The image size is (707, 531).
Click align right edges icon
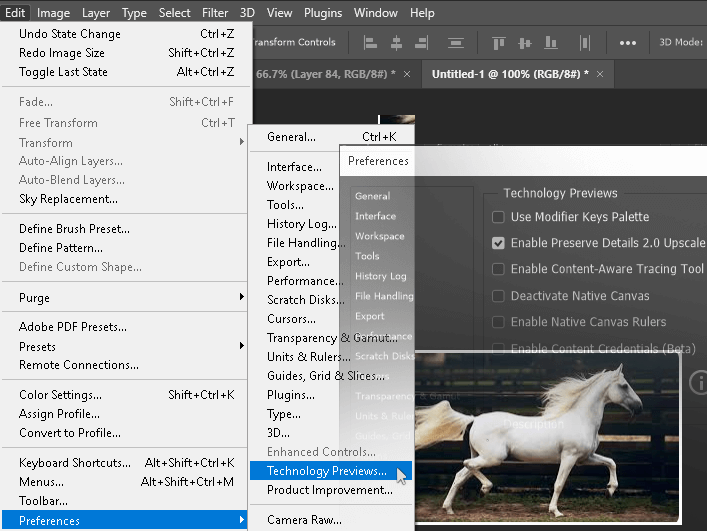coord(422,43)
